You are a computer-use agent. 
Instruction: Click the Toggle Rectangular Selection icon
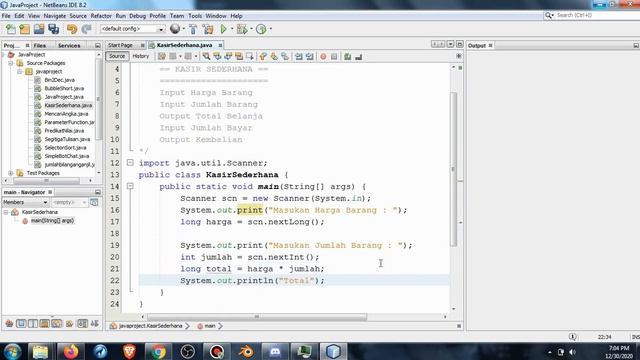click(250, 56)
